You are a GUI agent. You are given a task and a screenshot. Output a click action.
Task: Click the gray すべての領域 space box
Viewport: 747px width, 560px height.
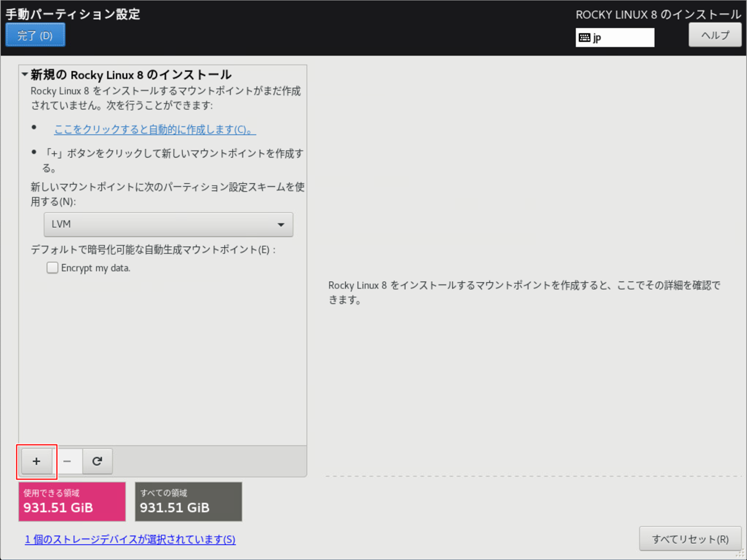click(x=188, y=502)
